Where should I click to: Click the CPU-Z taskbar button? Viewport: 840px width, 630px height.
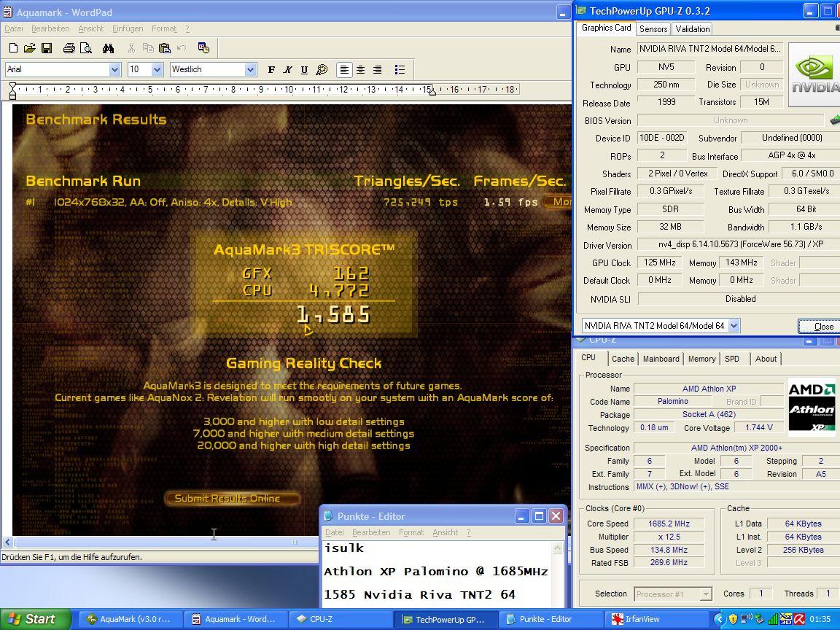[341, 619]
